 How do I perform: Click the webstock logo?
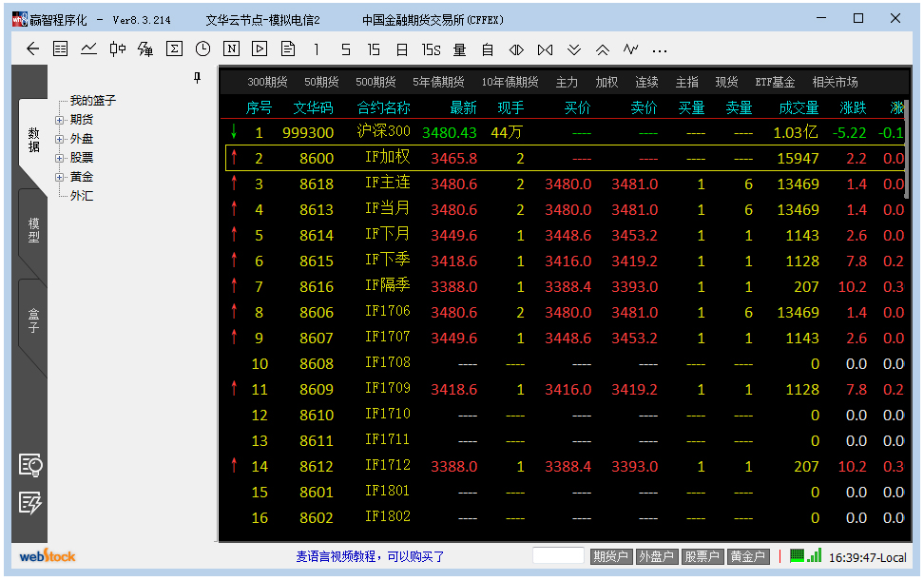tap(48, 555)
